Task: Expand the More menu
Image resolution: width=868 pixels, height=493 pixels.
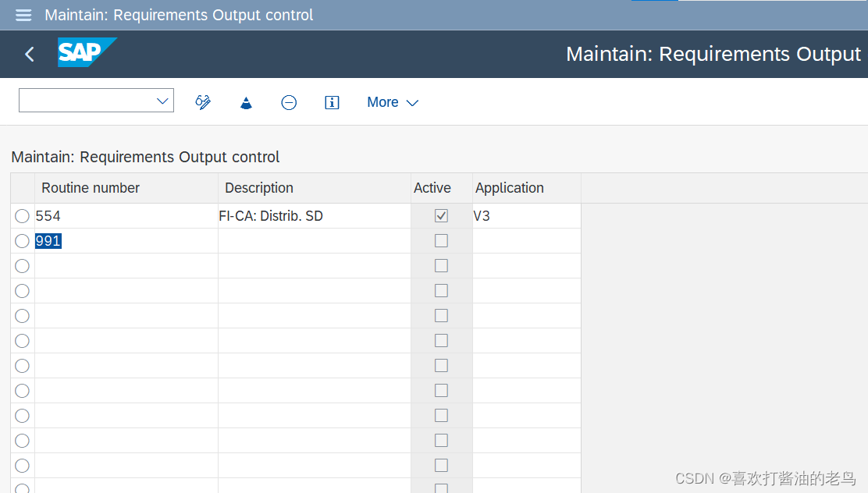Action: 382,102
